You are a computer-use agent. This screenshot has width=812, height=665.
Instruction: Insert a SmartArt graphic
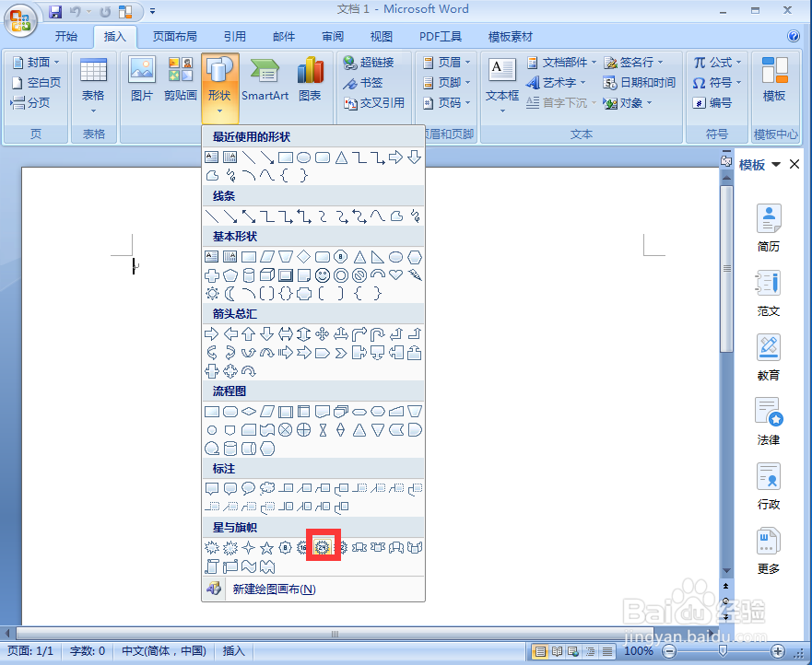coord(265,79)
